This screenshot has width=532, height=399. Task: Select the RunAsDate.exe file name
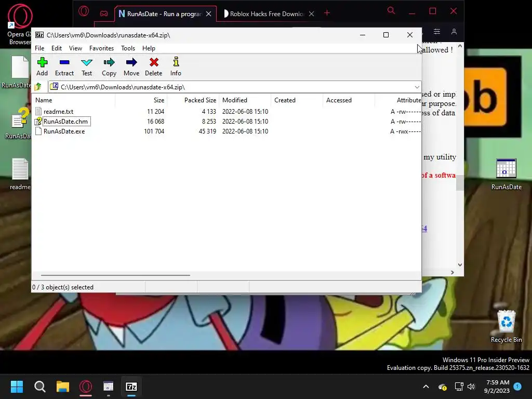(64, 131)
